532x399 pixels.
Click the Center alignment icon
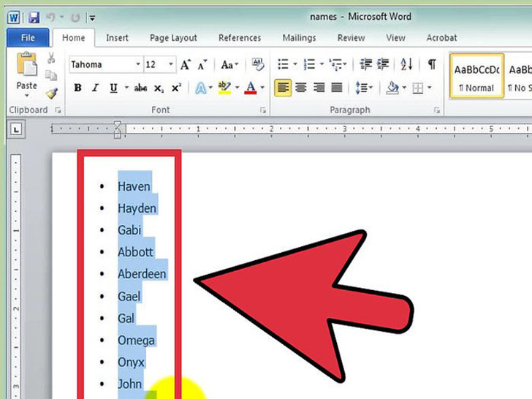[300, 88]
